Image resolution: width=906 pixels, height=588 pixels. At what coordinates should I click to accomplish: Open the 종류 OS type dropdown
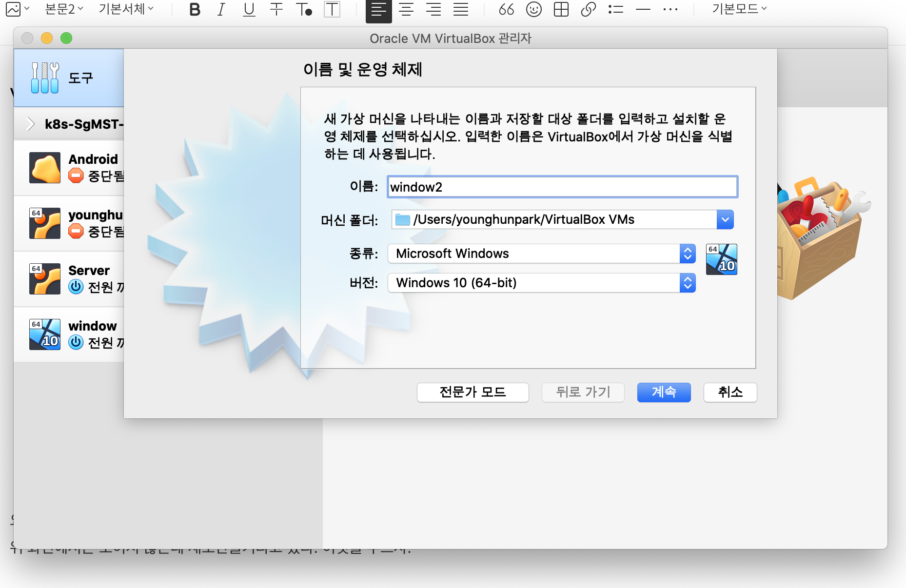(541, 254)
